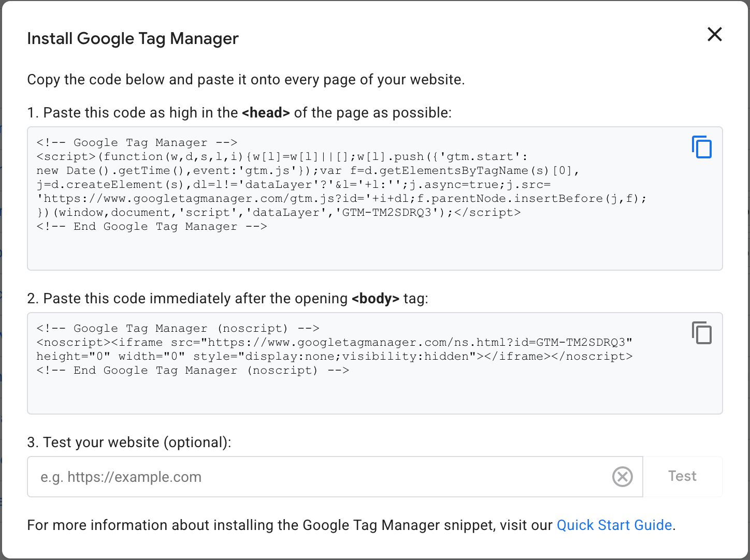
Task: Click the Test button
Action: (x=682, y=476)
